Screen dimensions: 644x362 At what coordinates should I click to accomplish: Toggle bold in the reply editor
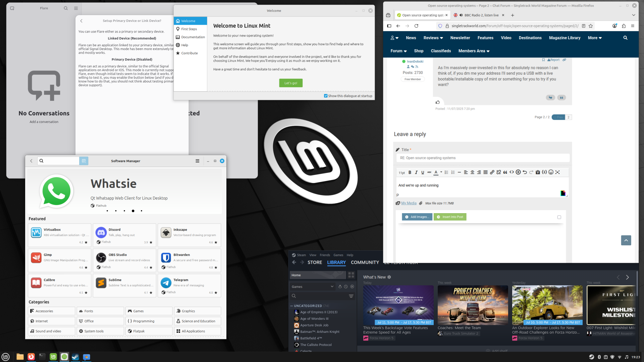pyautogui.click(x=410, y=172)
